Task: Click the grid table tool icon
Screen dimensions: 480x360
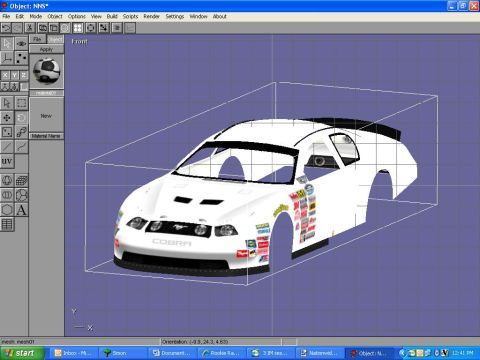Action: (x=7, y=224)
